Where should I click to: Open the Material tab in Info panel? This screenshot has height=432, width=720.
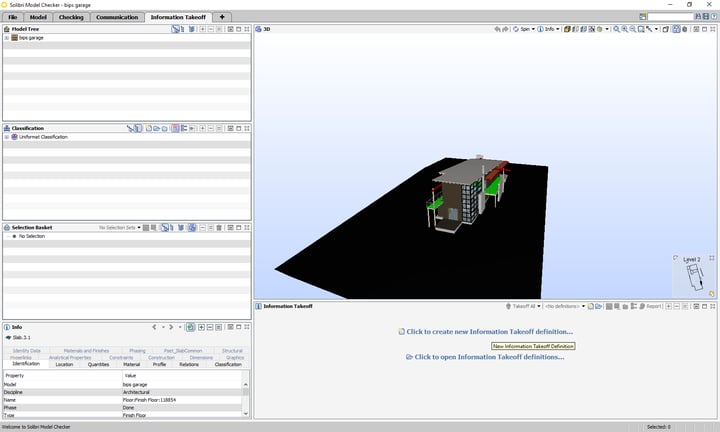131,364
